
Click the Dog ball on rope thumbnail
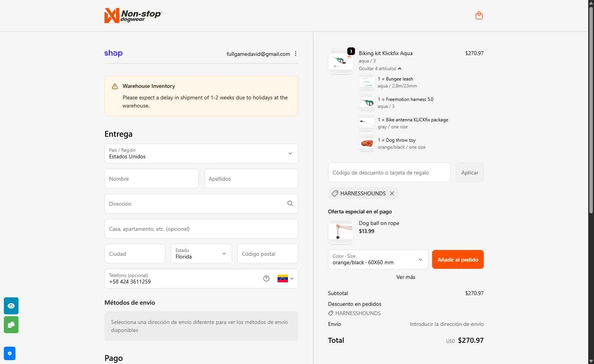coord(341,231)
